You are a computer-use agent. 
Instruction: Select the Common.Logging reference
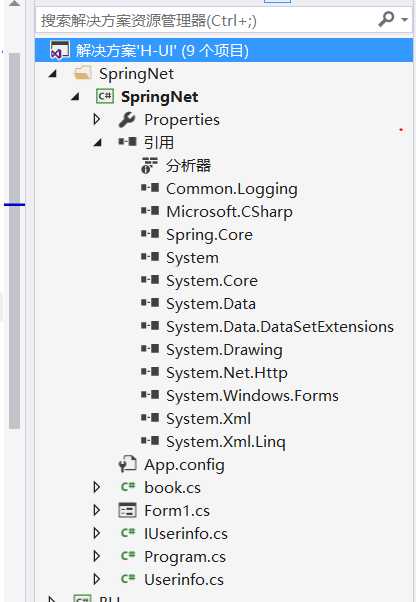click(232, 189)
